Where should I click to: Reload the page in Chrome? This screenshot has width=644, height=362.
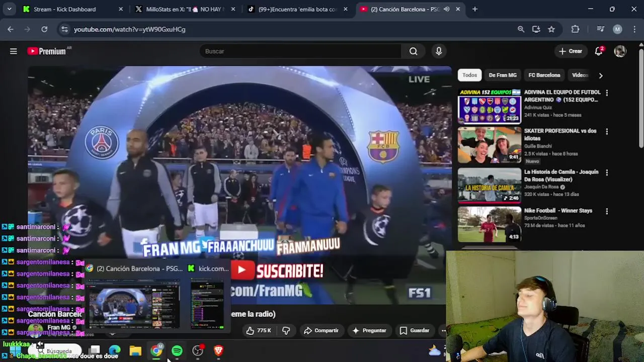click(44, 29)
